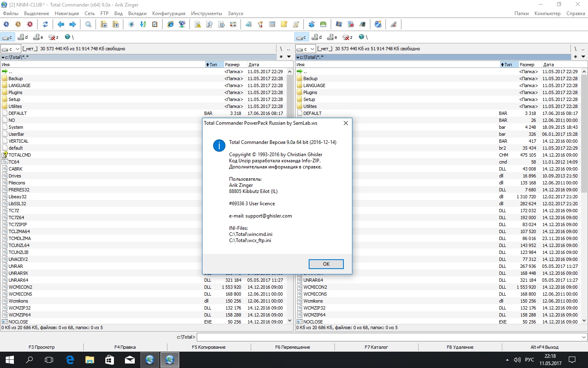Click the USB safely remove toolbar icon
Viewport: 588px width, 368px height.
(394, 25)
